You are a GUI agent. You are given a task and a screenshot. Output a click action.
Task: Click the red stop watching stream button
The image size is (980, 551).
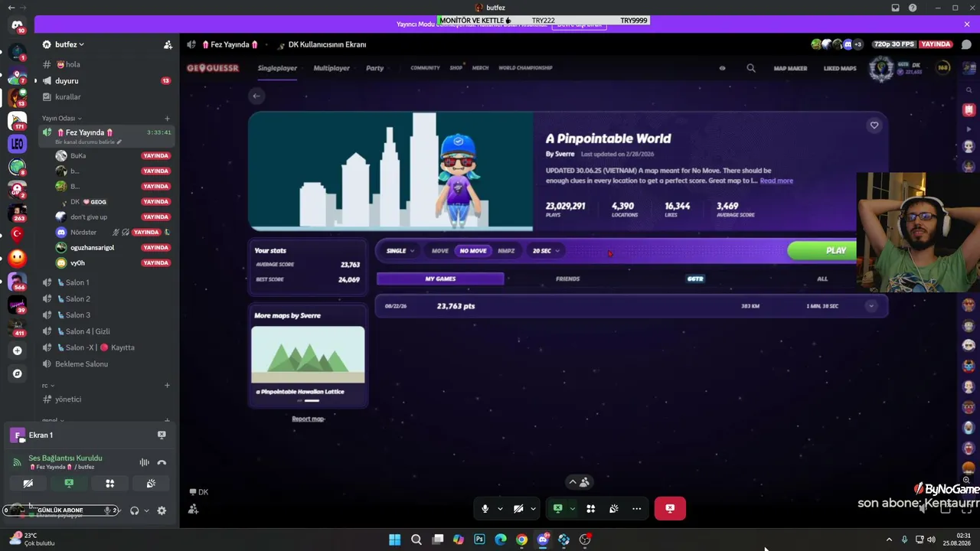(670, 509)
